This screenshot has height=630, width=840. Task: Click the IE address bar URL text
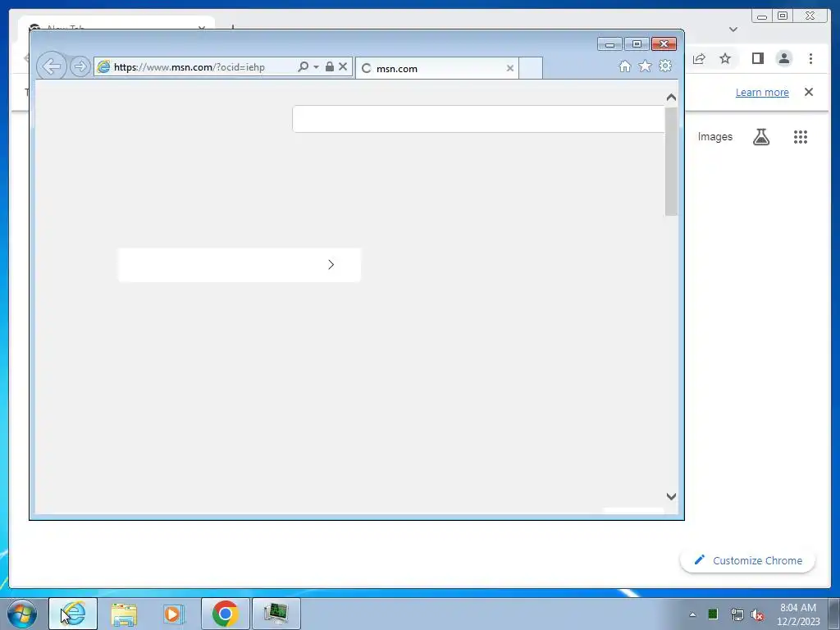coord(189,67)
